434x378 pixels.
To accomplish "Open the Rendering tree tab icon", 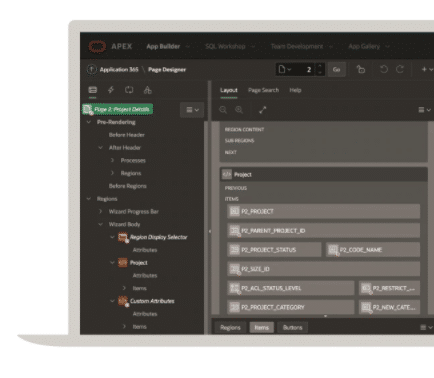I will coord(93,90).
